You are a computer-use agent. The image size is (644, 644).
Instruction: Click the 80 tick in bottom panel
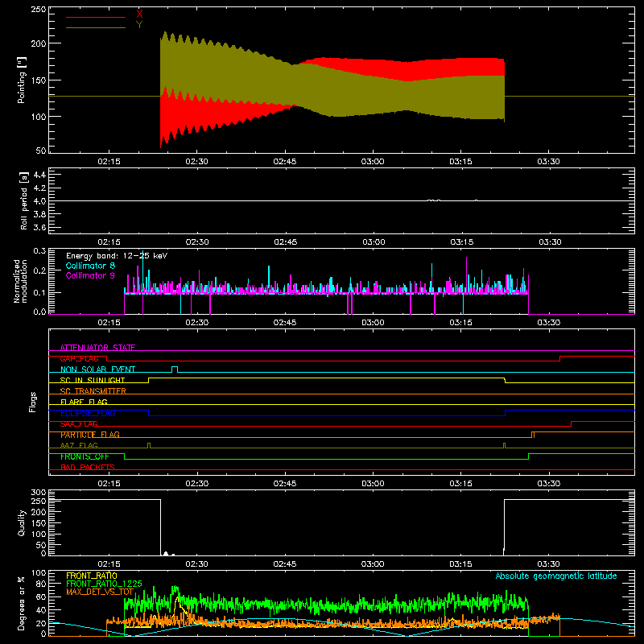tap(41, 584)
